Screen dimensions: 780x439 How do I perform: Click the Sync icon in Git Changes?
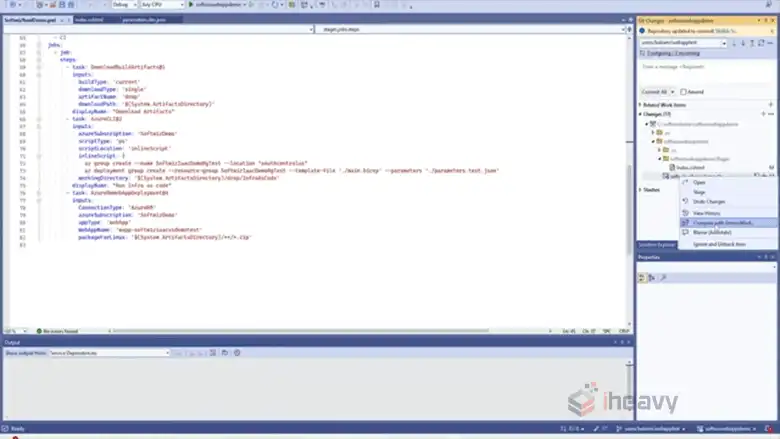pos(761,43)
